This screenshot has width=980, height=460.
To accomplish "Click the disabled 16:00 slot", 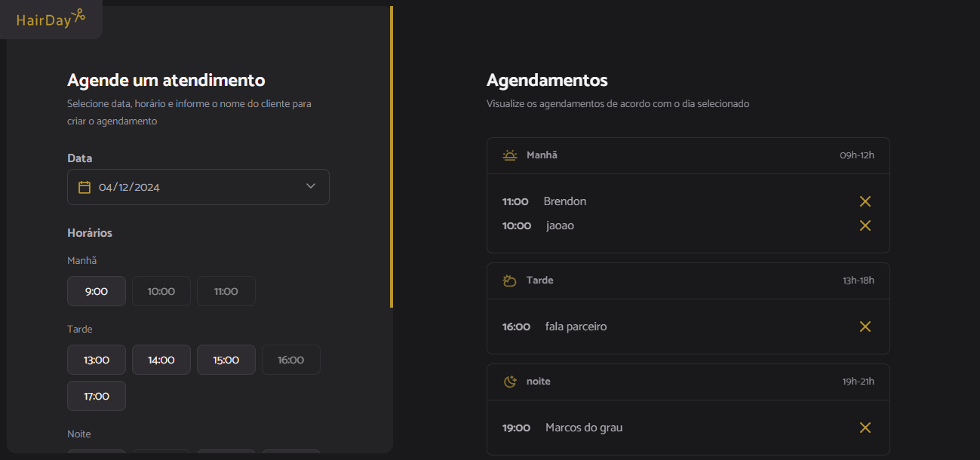I will coord(291,360).
